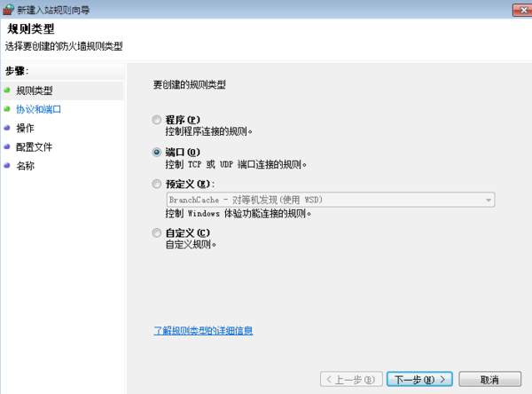
Task: Go to the 操作 step
Action: coord(25,128)
